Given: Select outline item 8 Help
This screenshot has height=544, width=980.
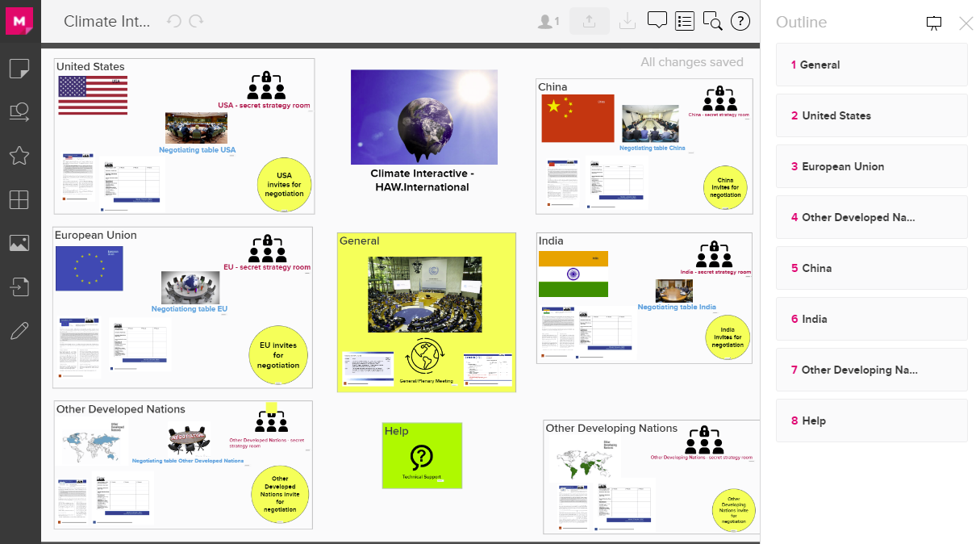Looking at the screenshot, I should click(871, 421).
